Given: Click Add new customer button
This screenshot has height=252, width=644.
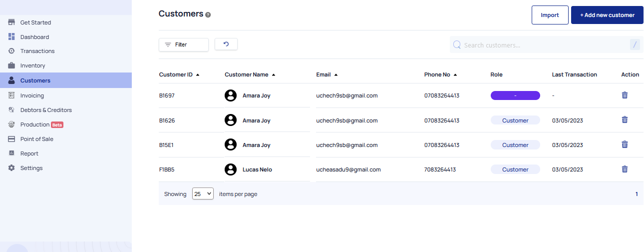Looking at the screenshot, I should click(607, 15).
